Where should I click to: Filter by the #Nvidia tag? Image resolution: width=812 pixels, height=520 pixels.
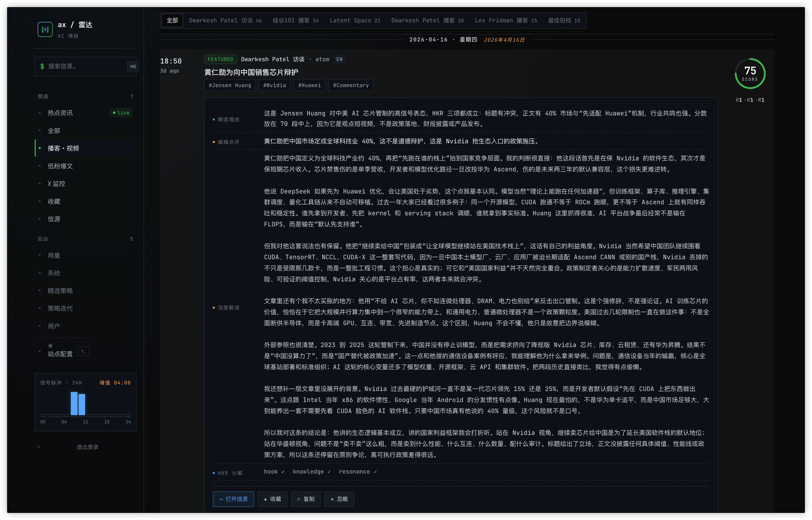[x=274, y=85]
